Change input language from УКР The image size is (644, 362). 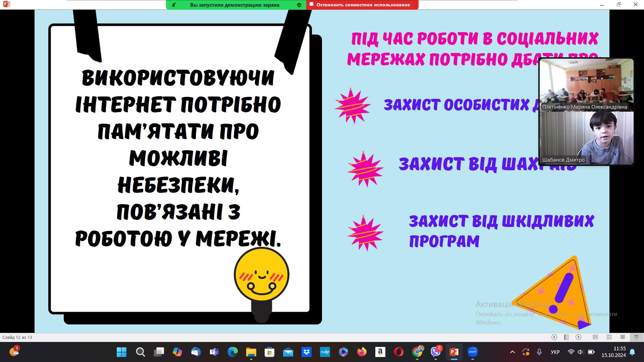pos(555,352)
